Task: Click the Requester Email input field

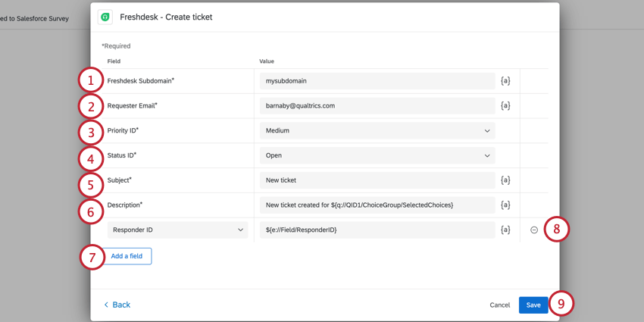Action: 377,106
